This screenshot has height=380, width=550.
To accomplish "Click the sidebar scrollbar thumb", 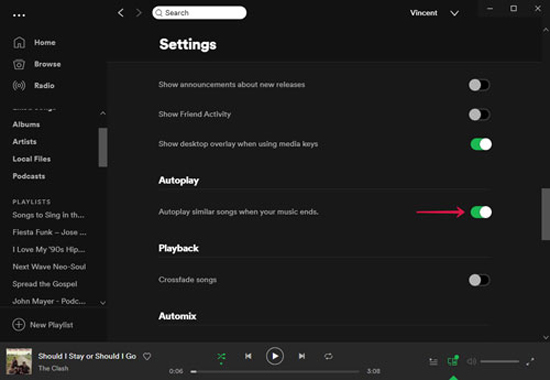I will click(103, 147).
